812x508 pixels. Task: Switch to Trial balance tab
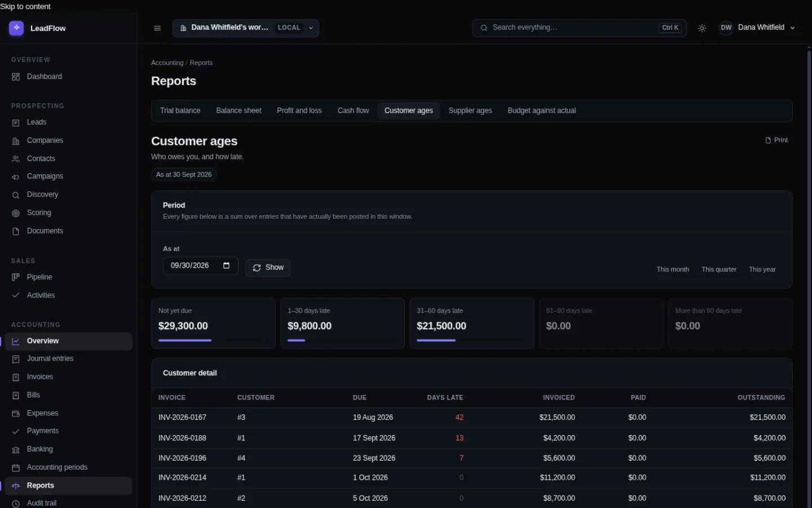click(x=180, y=111)
